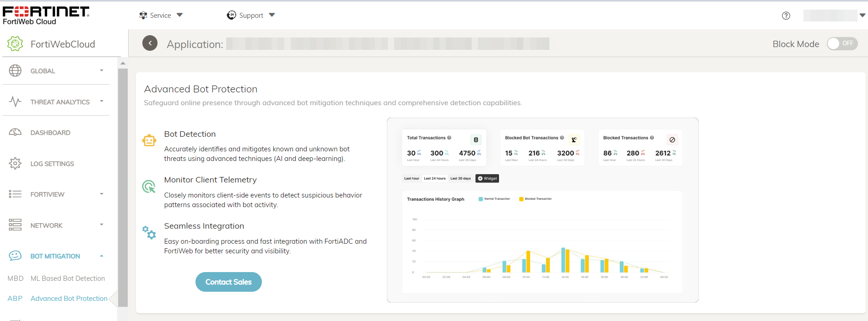Click the Contact Sales button
868x321 pixels.
click(x=228, y=282)
